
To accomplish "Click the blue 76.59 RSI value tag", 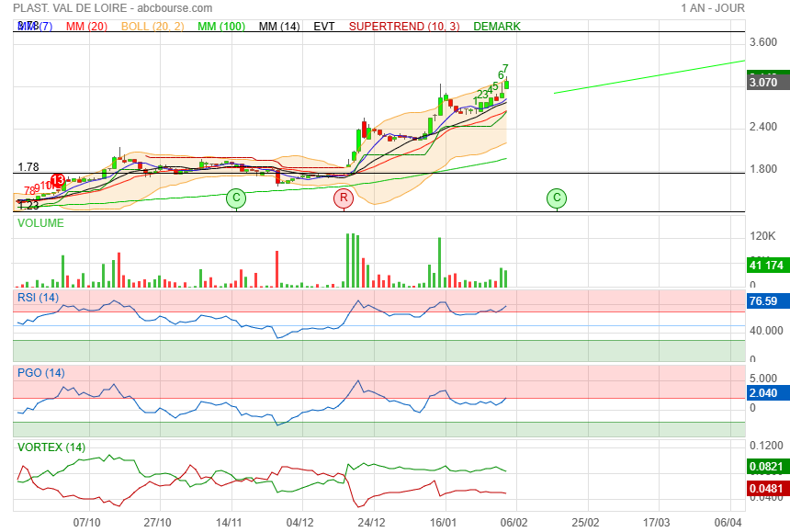I will tap(763, 300).
